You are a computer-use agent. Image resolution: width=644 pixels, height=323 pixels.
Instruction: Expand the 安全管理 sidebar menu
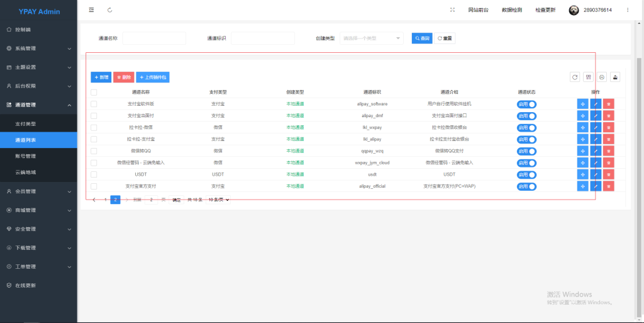pyautogui.click(x=38, y=229)
